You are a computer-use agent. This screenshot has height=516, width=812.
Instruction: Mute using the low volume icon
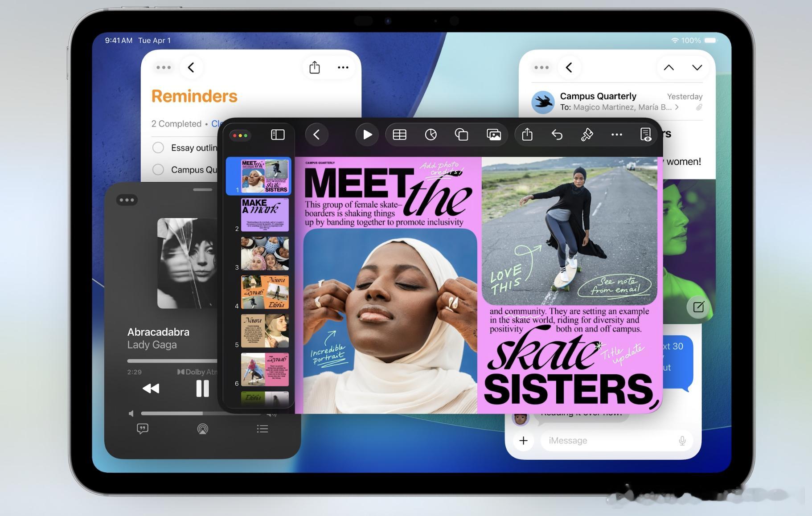pyautogui.click(x=131, y=414)
